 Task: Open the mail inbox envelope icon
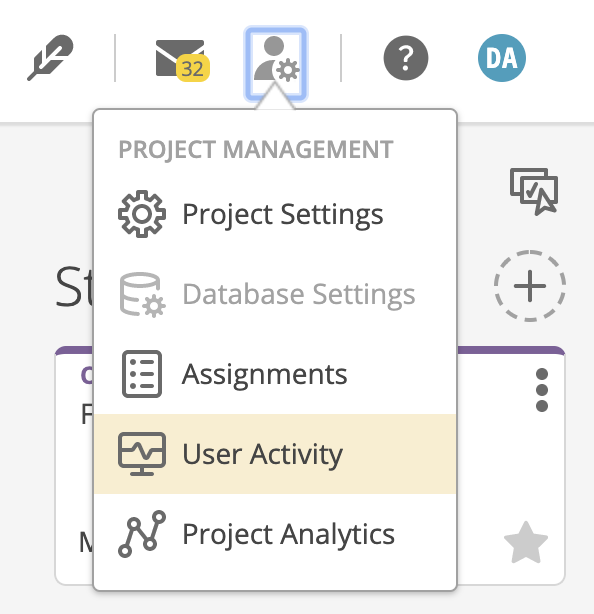tap(180, 58)
